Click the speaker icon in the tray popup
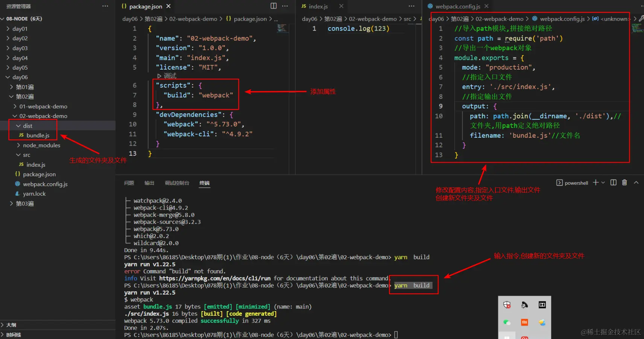The width and height of the screenshot is (644, 339). pos(524,305)
